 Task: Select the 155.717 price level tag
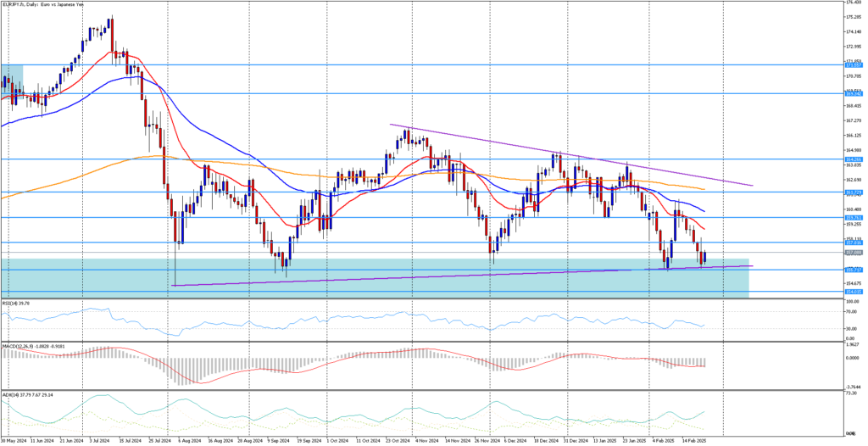(853, 270)
